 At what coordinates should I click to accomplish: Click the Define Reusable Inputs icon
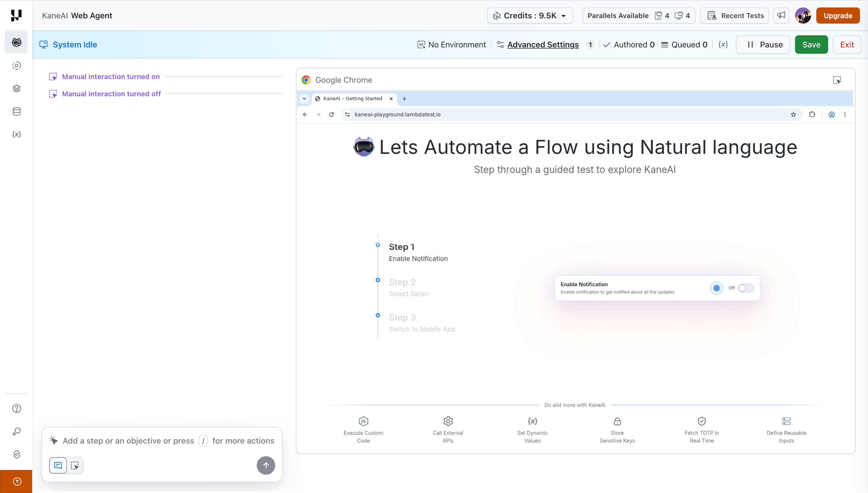(x=786, y=421)
